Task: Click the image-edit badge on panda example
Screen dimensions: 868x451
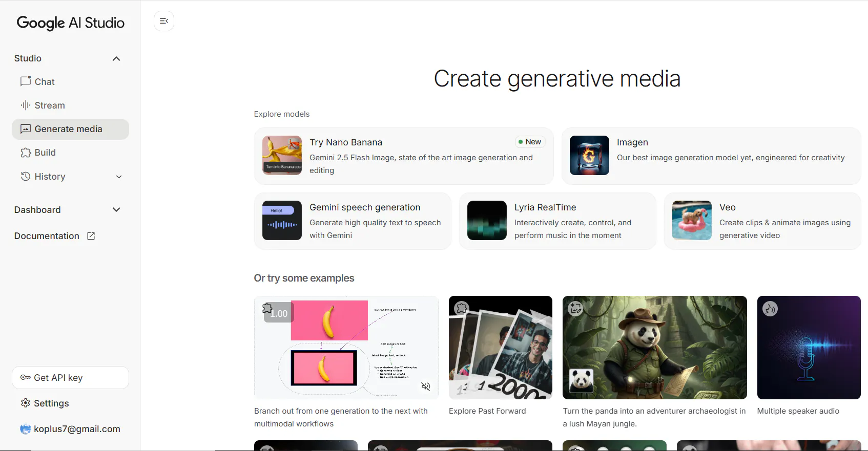Action: (575, 308)
